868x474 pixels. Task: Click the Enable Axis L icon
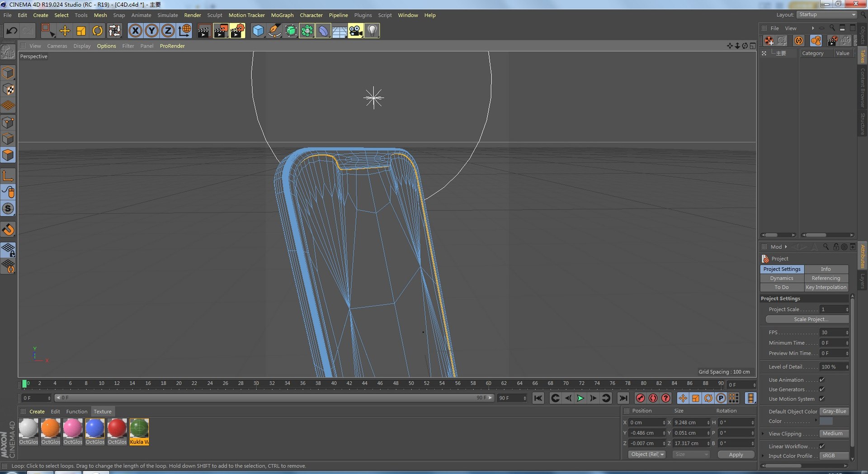click(8, 175)
